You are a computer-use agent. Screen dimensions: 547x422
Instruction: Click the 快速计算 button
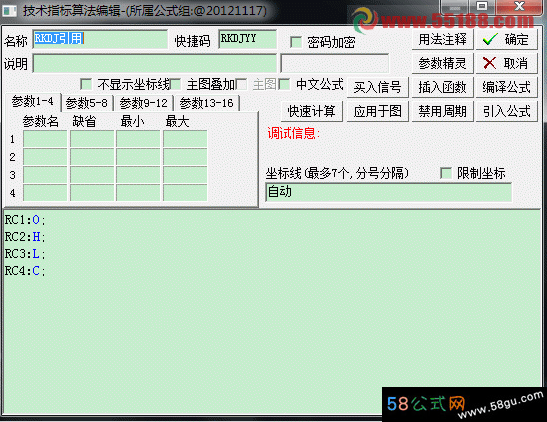pyautogui.click(x=312, y=112)
